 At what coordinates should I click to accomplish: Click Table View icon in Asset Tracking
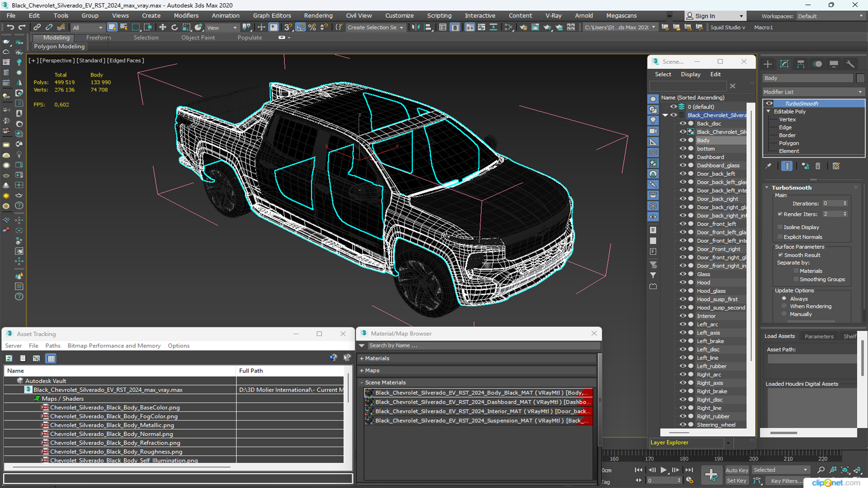[x=51, y=358]
